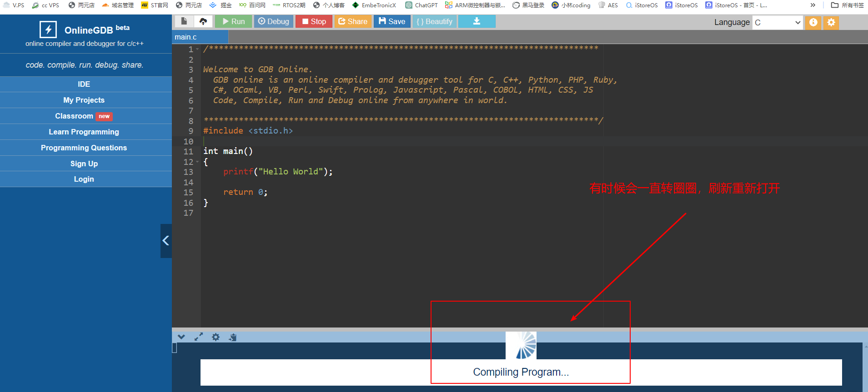
Task: Open the 个人博客 bookmark
Action: point(329,5)
